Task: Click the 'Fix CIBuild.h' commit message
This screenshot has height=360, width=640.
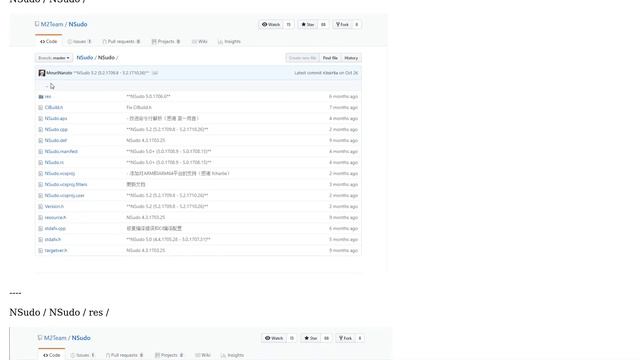Action: pyautogui.click(x=139, y=108)
